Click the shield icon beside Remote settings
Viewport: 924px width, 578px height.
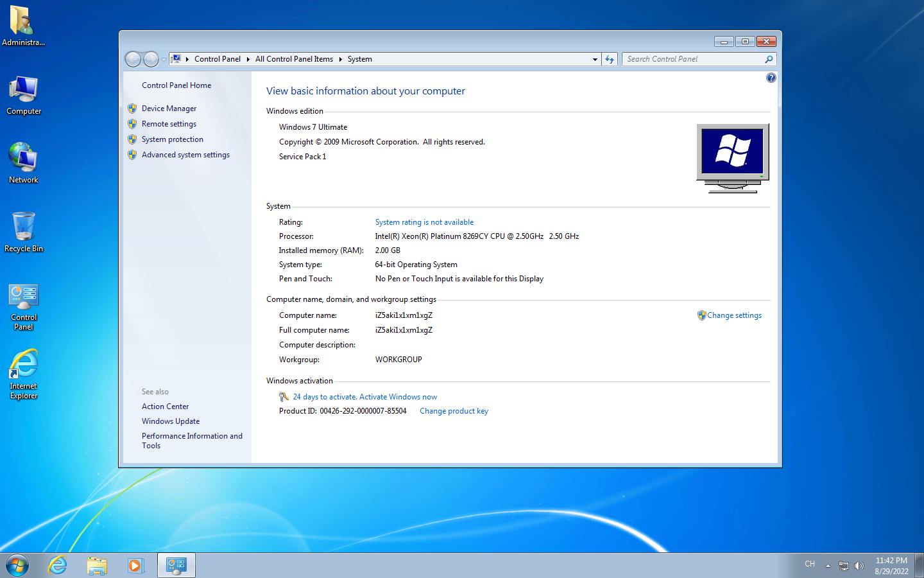[132, 124]
